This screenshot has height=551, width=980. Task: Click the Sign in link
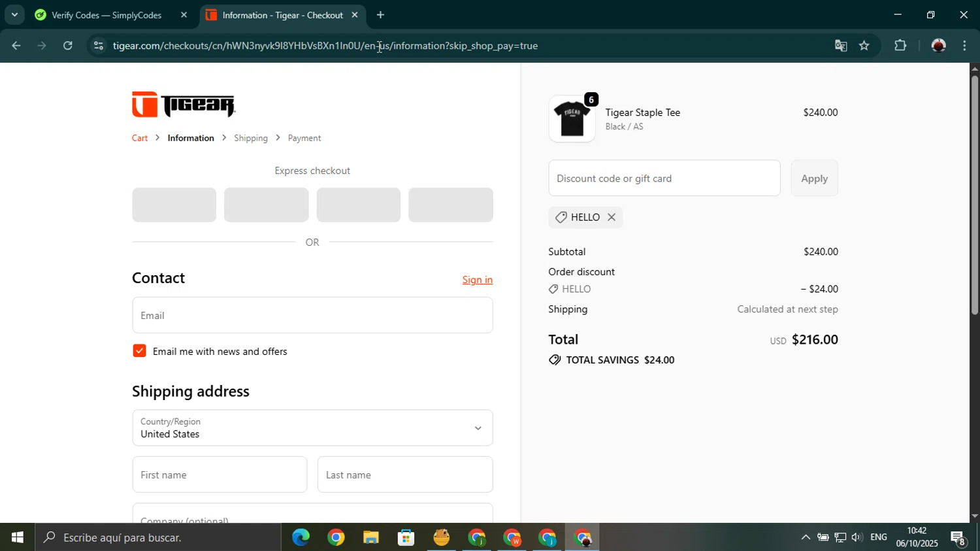478,280
